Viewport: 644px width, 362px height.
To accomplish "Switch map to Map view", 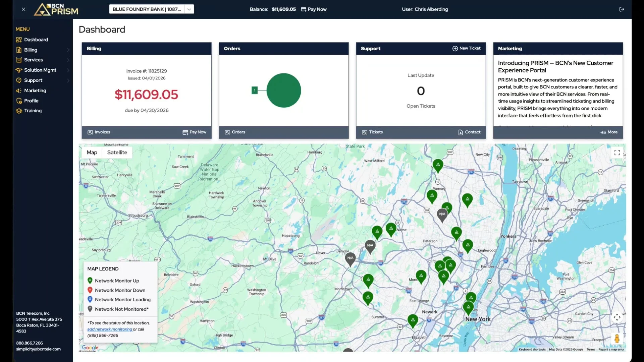I will point(92,153).
